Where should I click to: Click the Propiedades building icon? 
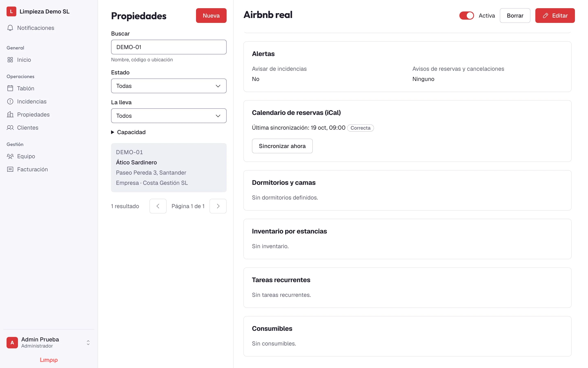tap(10, 115)
